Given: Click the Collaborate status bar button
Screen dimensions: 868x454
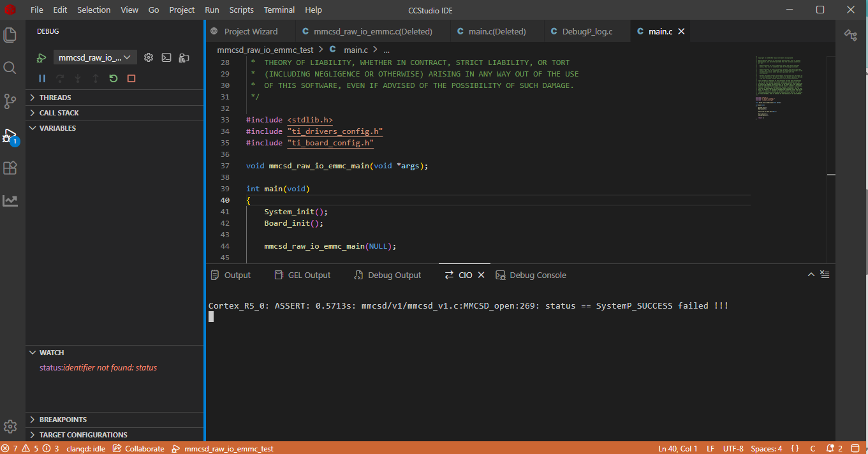Looking at the screenshot, I should click(x=139, y=448).
